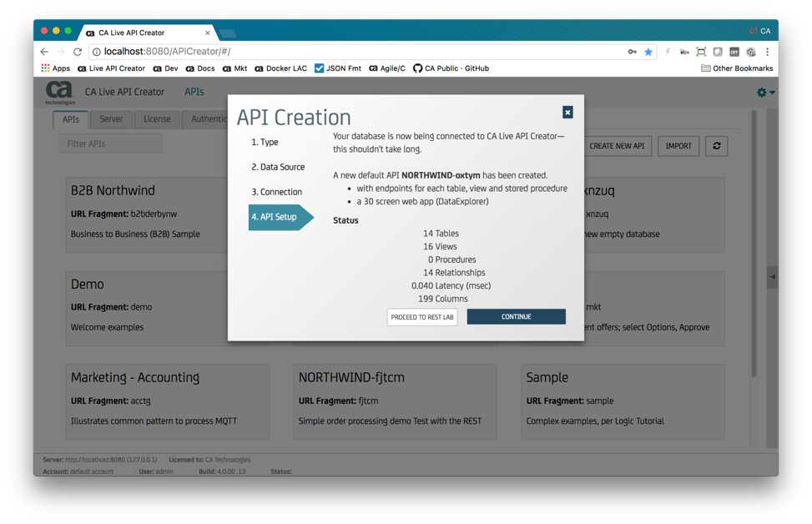The height and width of the screenshot is (524, 812).
Task: Open Agile/C bookmark
Action: (x=387, y=68)
